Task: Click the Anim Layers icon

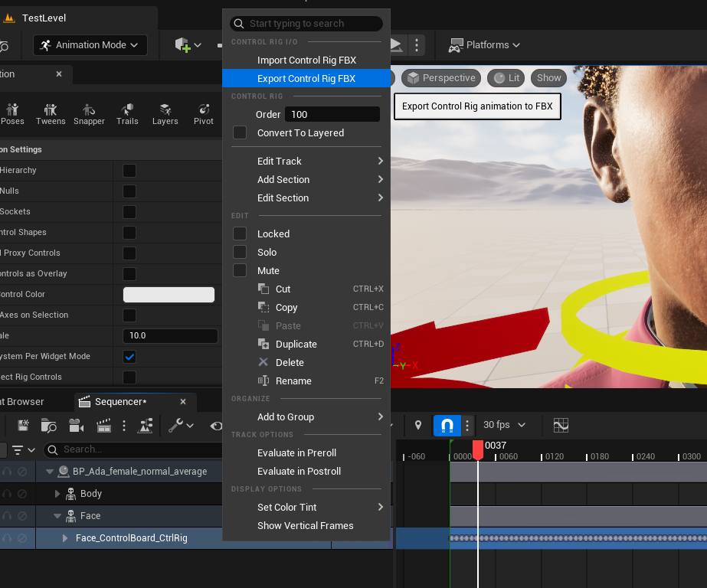Action: point(165,113)
